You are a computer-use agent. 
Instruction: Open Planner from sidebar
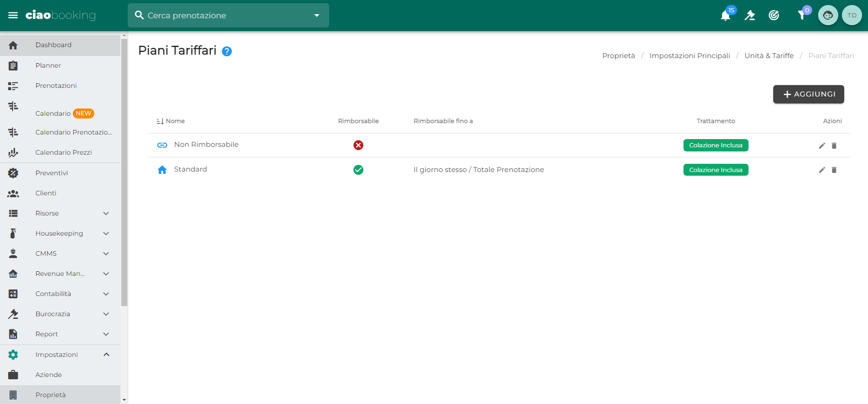click(x=60, y=65)
